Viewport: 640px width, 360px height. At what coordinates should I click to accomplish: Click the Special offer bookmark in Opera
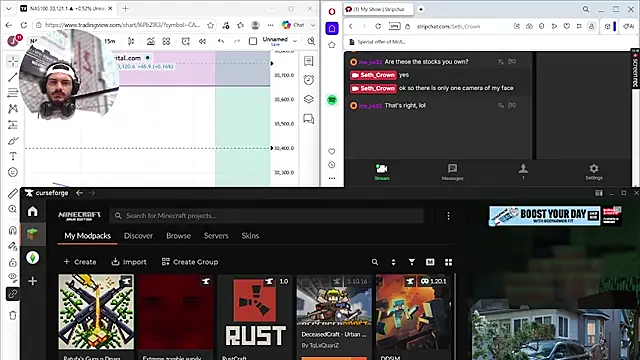coord(377,42)
